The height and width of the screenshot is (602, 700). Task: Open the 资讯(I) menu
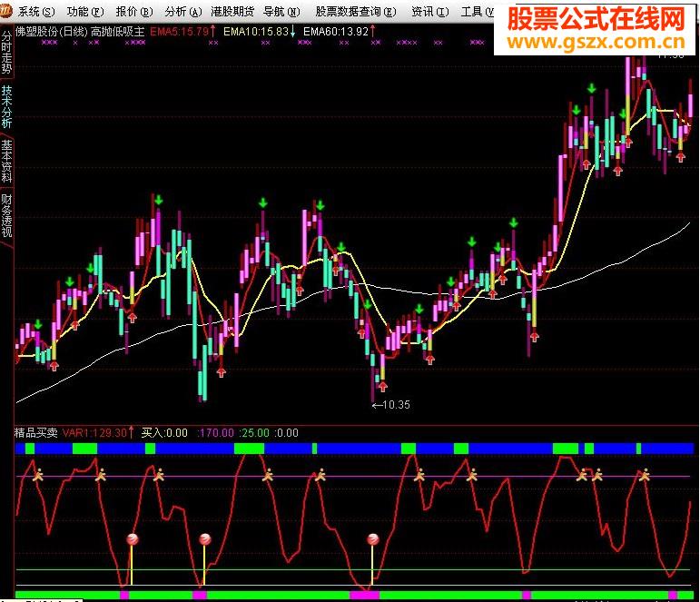coord(430,11)
